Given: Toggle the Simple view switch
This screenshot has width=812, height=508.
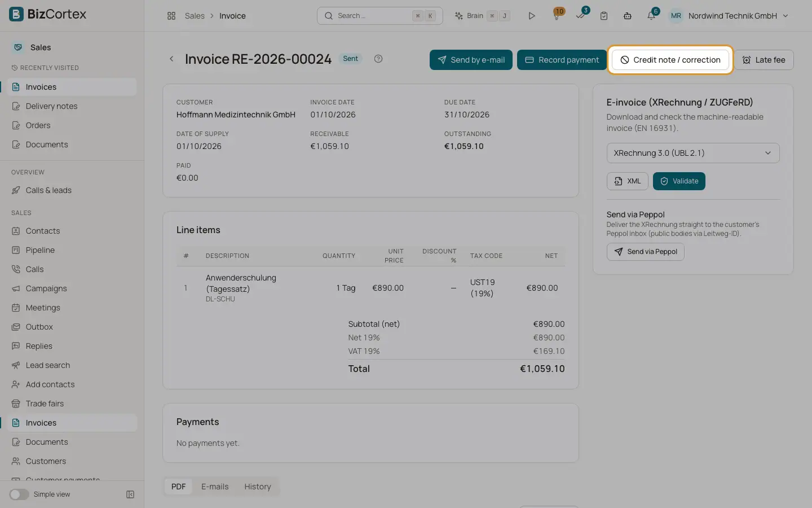Looking at the screenshot, I should pyautogui.click(x=19, y=494).
